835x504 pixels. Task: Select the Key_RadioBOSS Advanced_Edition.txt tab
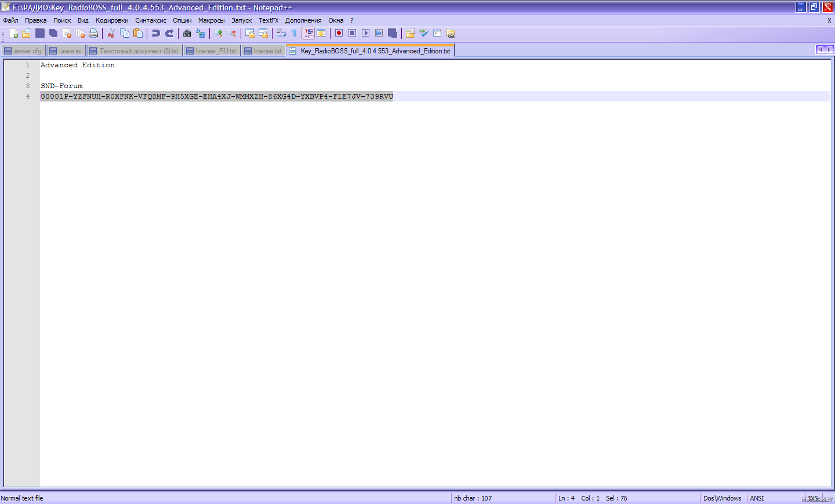371,51
